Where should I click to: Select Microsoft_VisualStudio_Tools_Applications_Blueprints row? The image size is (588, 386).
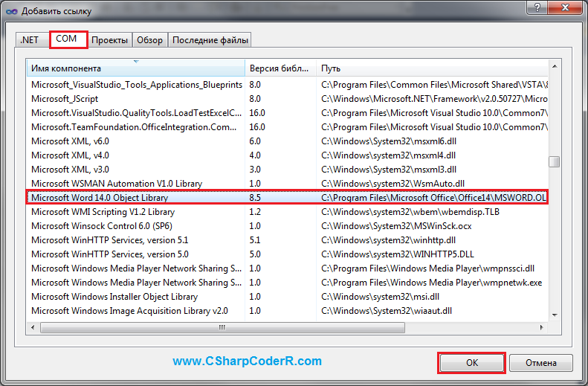click(287, 85)
